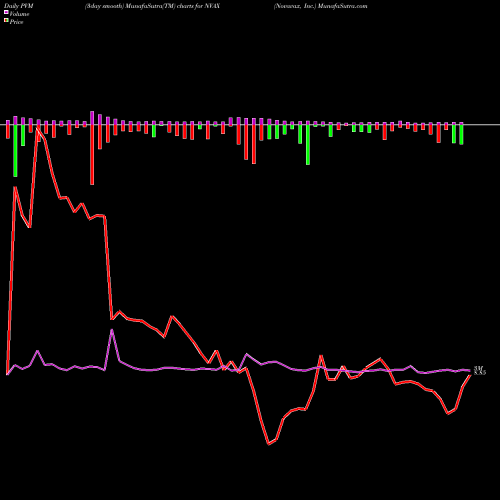Select the Price legend label
This screenshot has height=500, width=500.
[16, 22]
